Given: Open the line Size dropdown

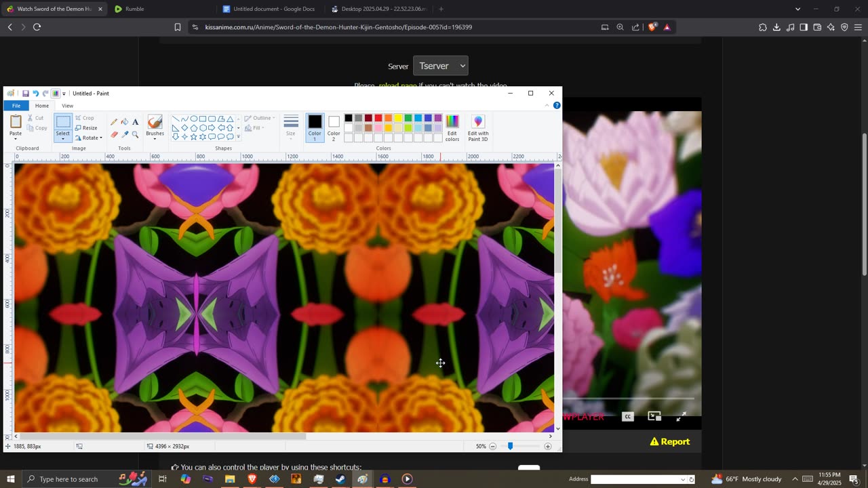Looking at the screenshot, I should pyautogui.click(x=291, y=127).
